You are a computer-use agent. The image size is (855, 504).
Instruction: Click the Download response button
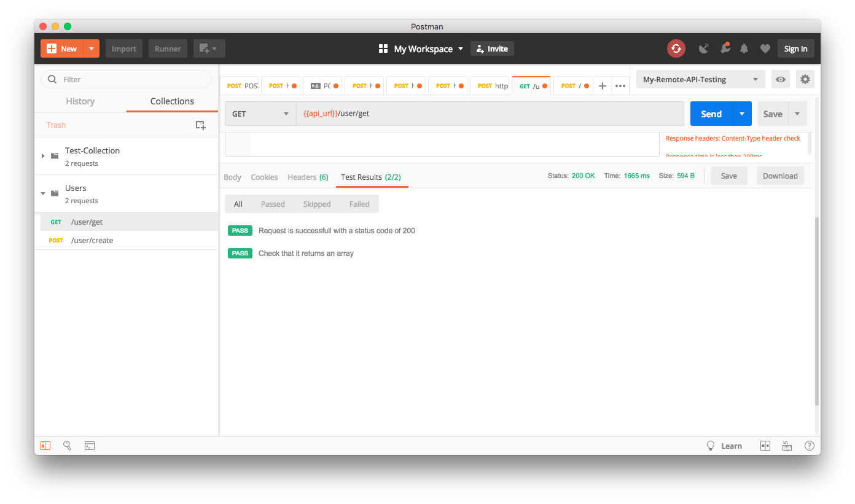[779, 176]
